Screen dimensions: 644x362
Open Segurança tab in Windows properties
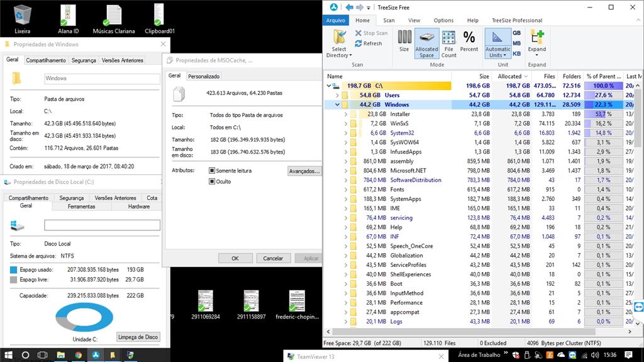[x=84, y=60]
